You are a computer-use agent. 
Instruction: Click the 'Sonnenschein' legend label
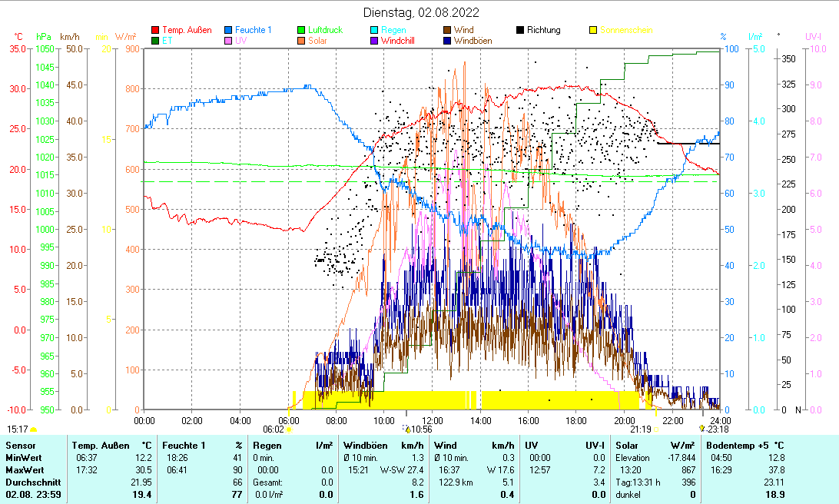(626, 30)
